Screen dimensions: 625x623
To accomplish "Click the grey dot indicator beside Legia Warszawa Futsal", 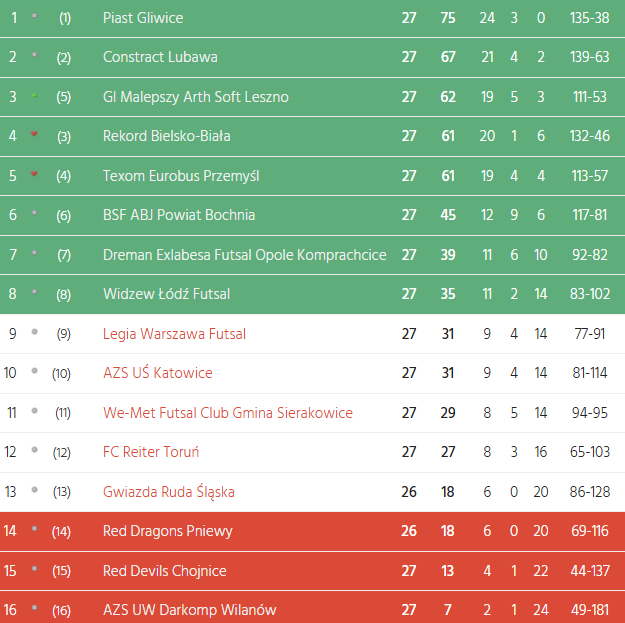I will click(x=35, y=331).
